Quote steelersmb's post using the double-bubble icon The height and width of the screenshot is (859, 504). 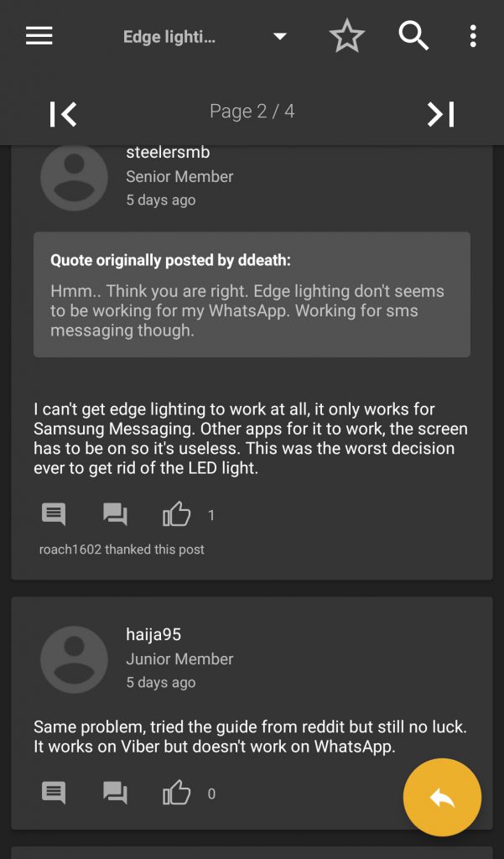[x=115, y=514]
